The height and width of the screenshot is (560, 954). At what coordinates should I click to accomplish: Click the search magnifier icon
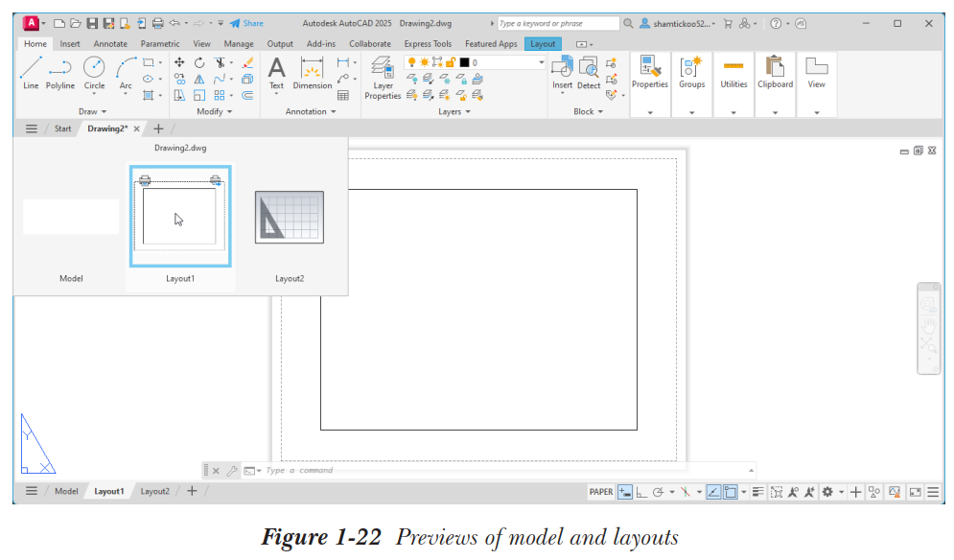[628, 24]
